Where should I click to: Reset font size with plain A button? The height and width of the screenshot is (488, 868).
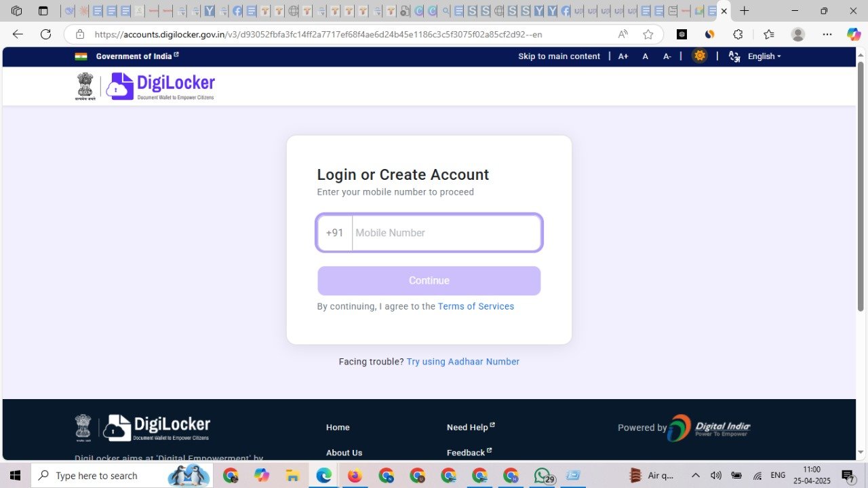[x=646, y=56]
